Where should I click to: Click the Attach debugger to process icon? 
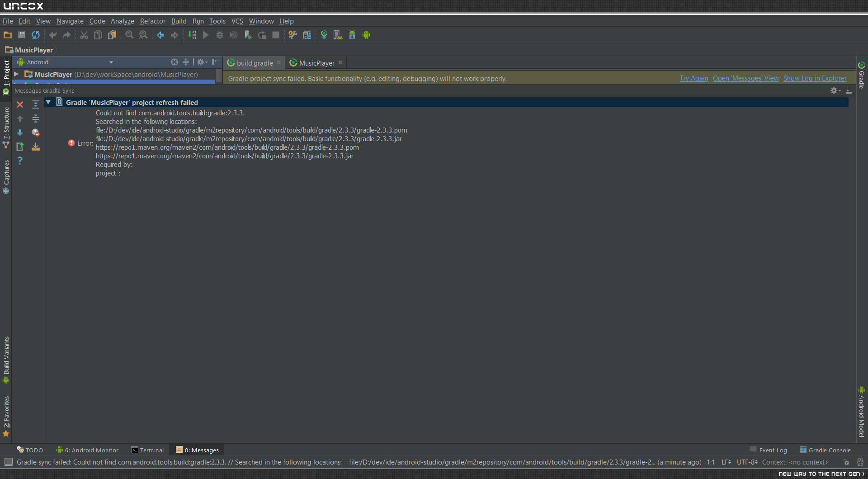click(x=248, y=35)
